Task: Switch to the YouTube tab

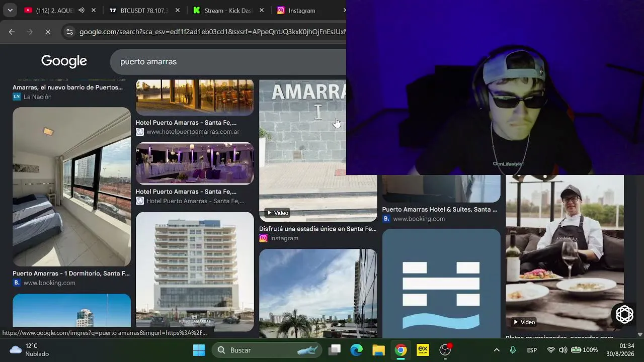Action: click(55, 10)
